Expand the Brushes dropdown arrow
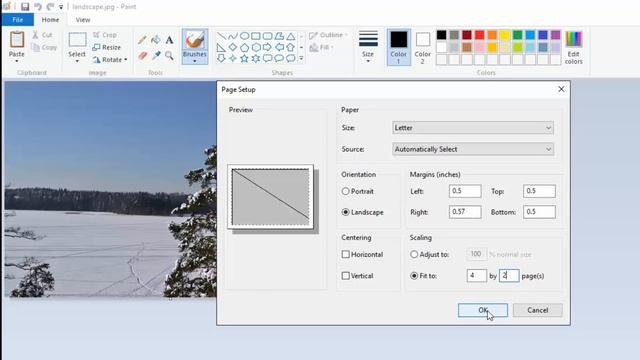 [195, 61]
